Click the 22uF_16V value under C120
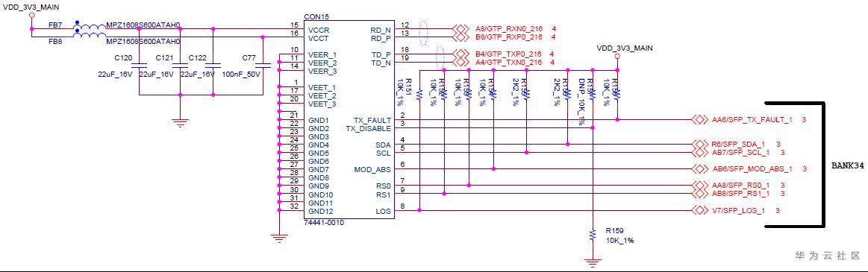Viewport: 868px width, 272px height. [116, 75]
